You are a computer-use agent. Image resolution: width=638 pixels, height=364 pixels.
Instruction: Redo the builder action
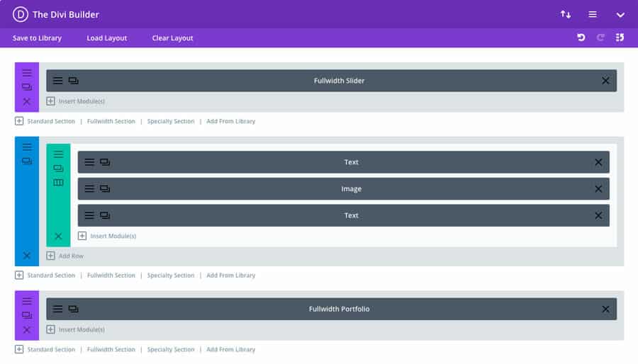[600, 38]
